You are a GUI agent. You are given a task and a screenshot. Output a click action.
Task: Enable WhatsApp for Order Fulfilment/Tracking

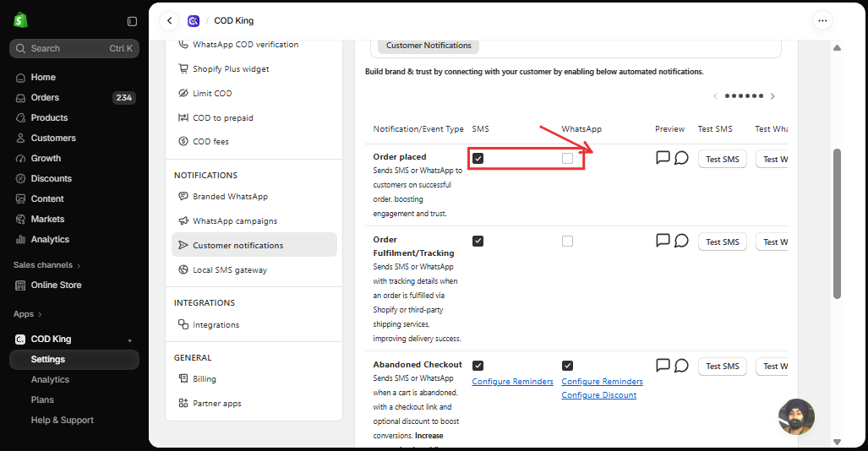pos(567,242)
